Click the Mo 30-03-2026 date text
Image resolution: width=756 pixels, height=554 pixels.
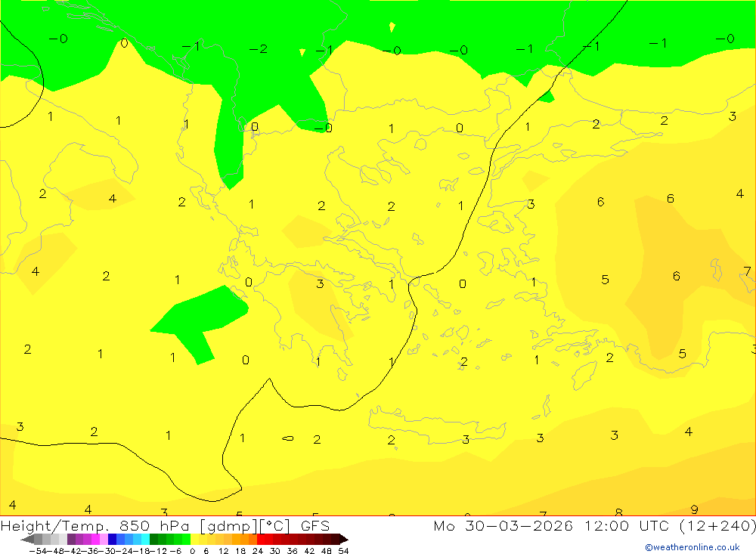pos(503,526)
